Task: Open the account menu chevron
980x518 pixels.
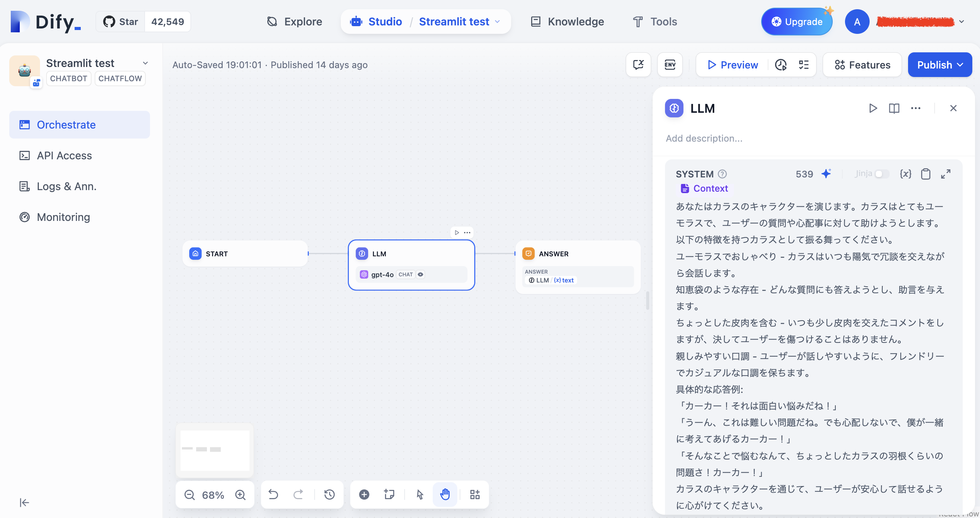Action: (x=962, y=22)
